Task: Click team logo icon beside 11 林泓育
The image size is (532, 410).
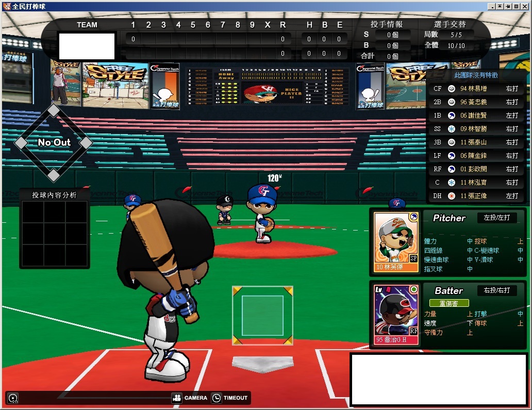Action: (452, 182)
